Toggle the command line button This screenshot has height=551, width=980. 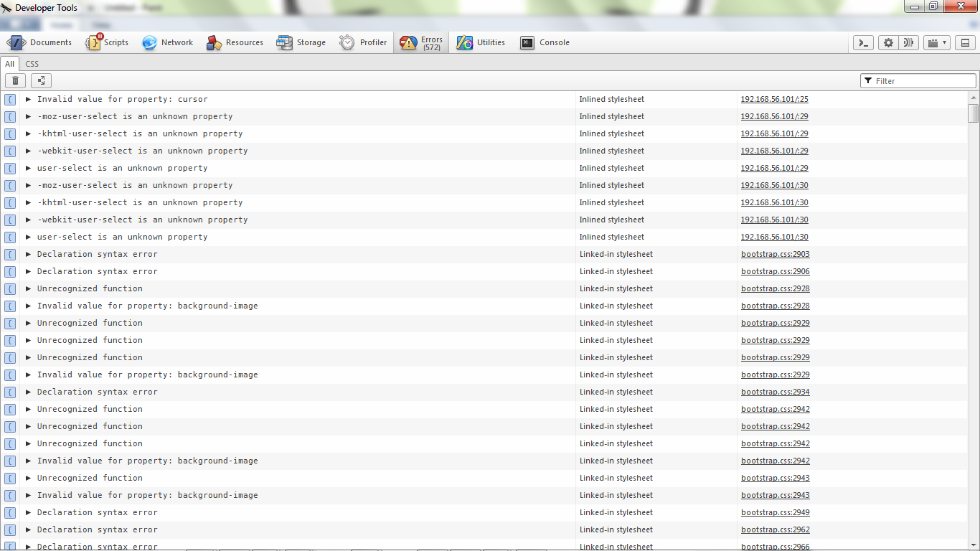tap(863, 42)
